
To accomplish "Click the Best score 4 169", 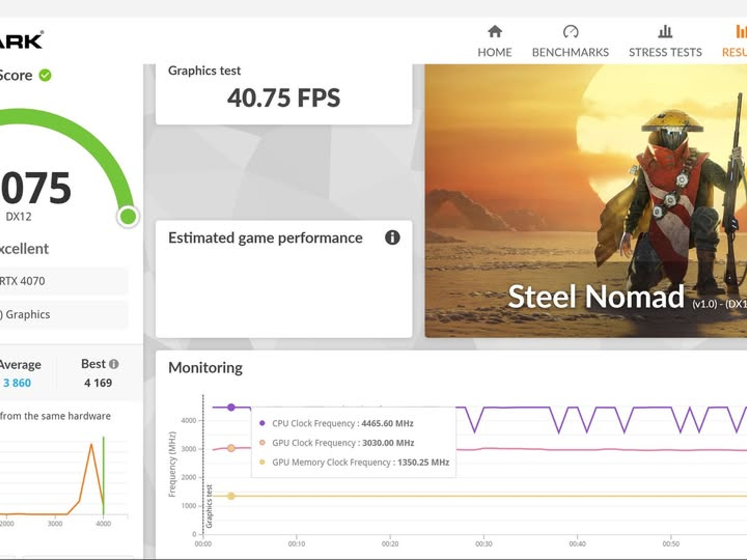I will coord(98,383).
